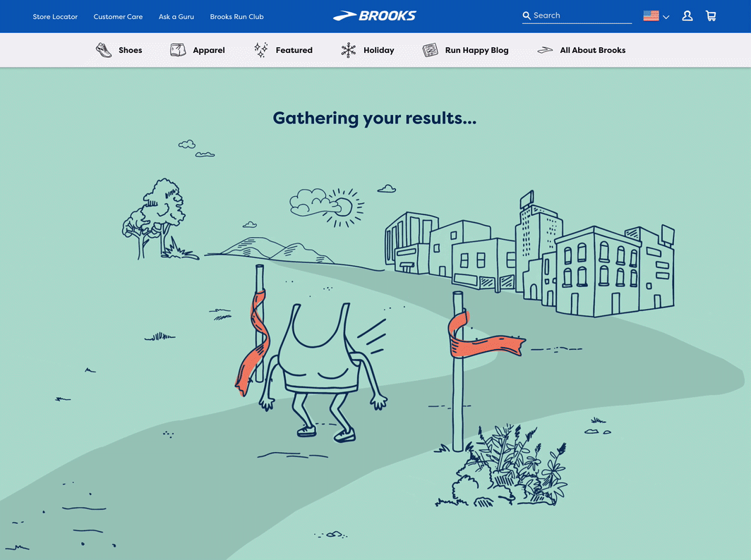Click the sparkles icon beside Featured
The width and height of the screenshot is (751, 560).
point(261,50)
